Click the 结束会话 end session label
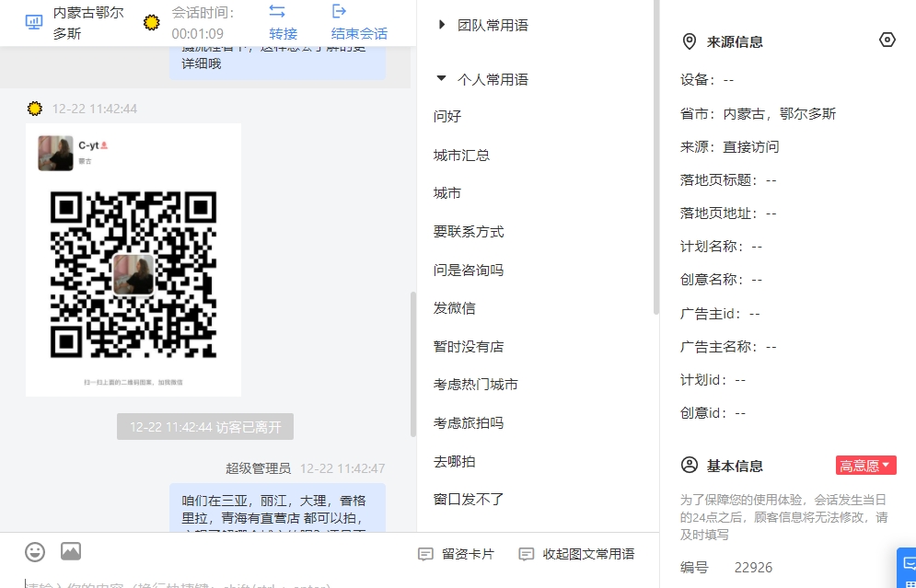This screenshot has width=916, height=588. [359, 34]
